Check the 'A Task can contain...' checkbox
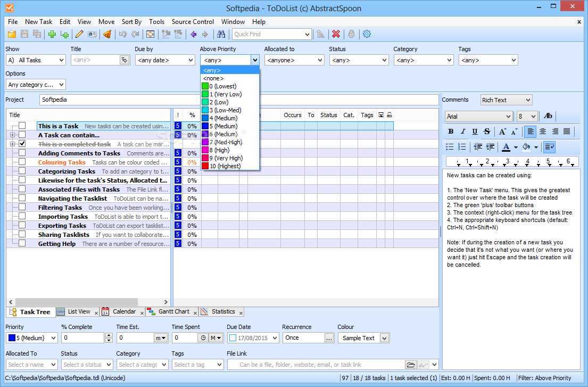 (22, 135)
